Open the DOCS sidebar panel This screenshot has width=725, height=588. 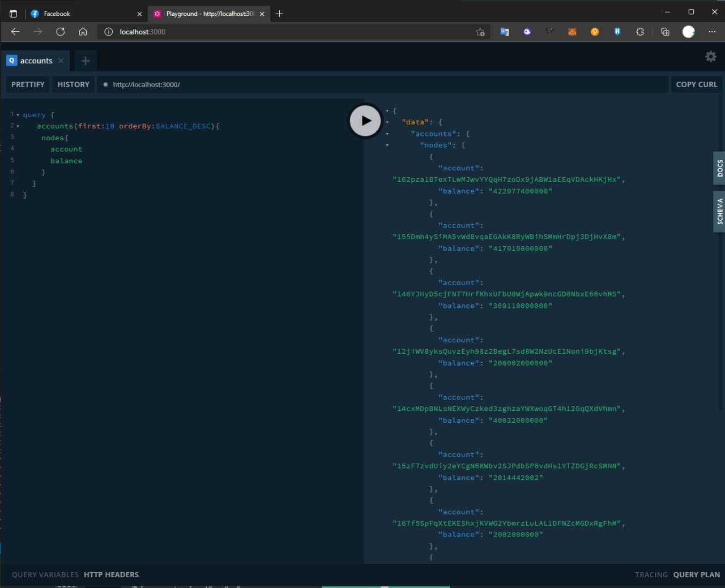(719, 169)
